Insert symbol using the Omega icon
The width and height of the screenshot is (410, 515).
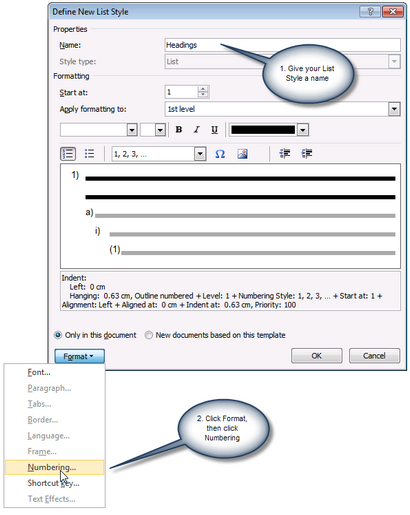[x=220, y=154]
